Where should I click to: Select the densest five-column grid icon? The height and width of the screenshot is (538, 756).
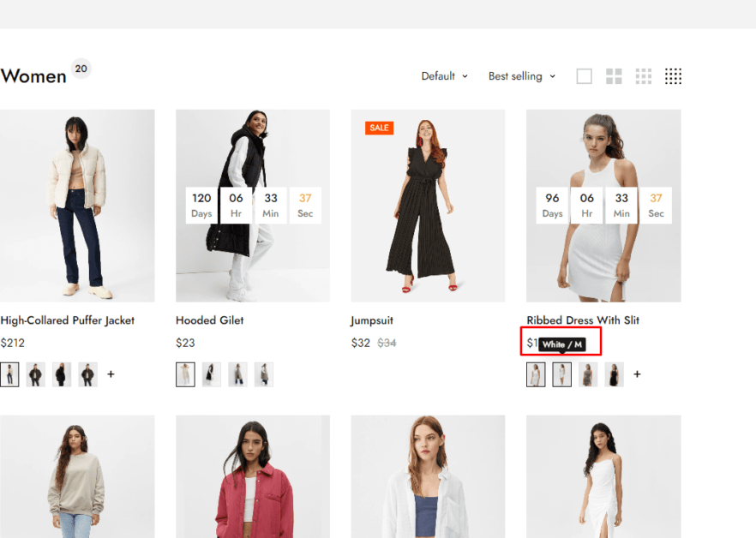(x=674, y=75)
